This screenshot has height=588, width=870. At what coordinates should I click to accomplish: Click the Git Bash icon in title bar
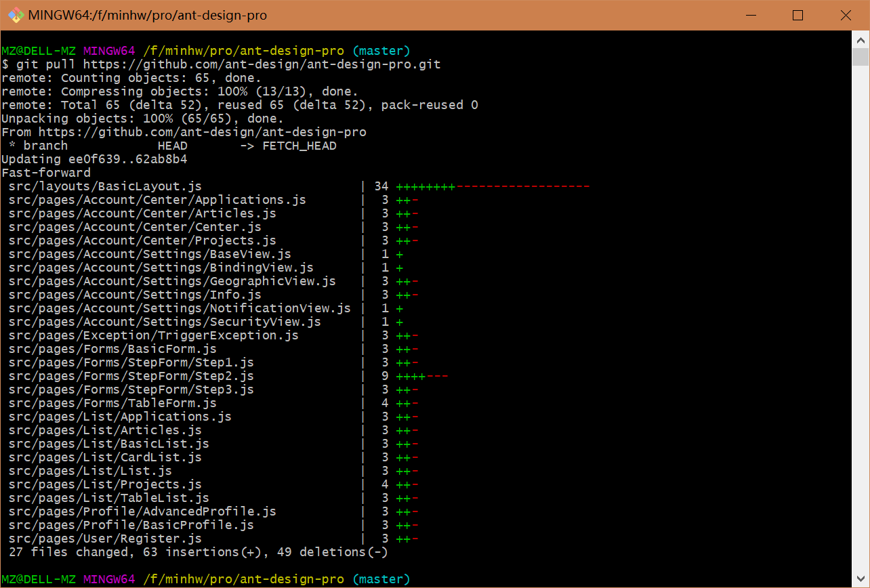(16, 15)
